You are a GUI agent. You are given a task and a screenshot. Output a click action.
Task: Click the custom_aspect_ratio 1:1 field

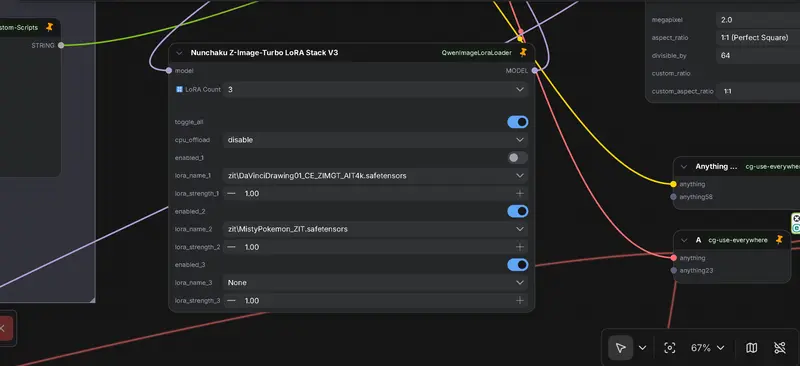(758, 91)
